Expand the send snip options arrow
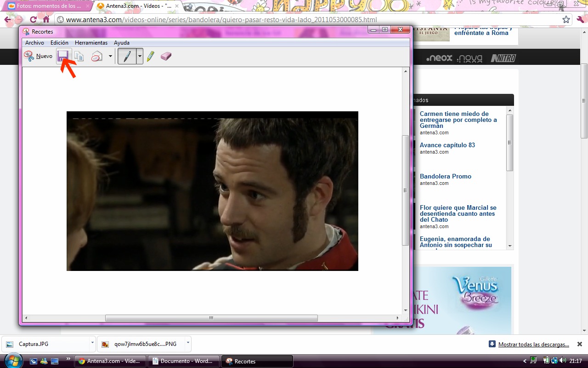This screenshot has width=588, height=368. click(x=110, y=56)
